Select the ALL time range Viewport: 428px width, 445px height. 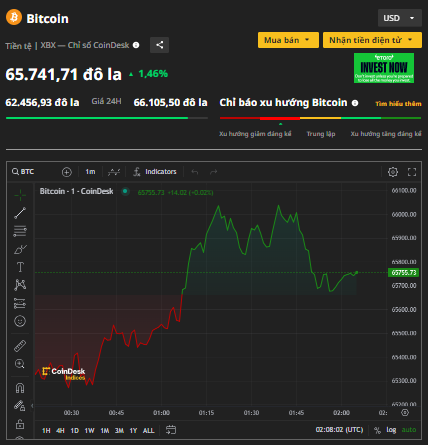point(149,431)
